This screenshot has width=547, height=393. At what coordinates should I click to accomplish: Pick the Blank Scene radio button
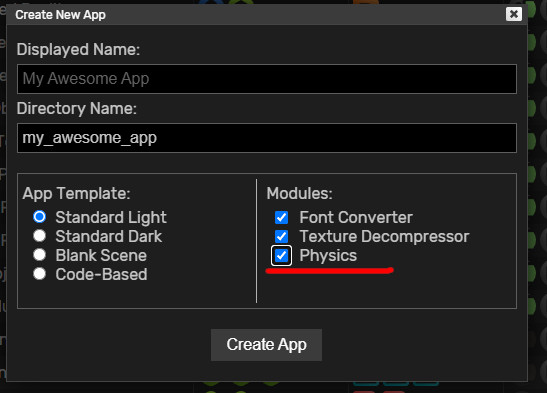point(39,255)
